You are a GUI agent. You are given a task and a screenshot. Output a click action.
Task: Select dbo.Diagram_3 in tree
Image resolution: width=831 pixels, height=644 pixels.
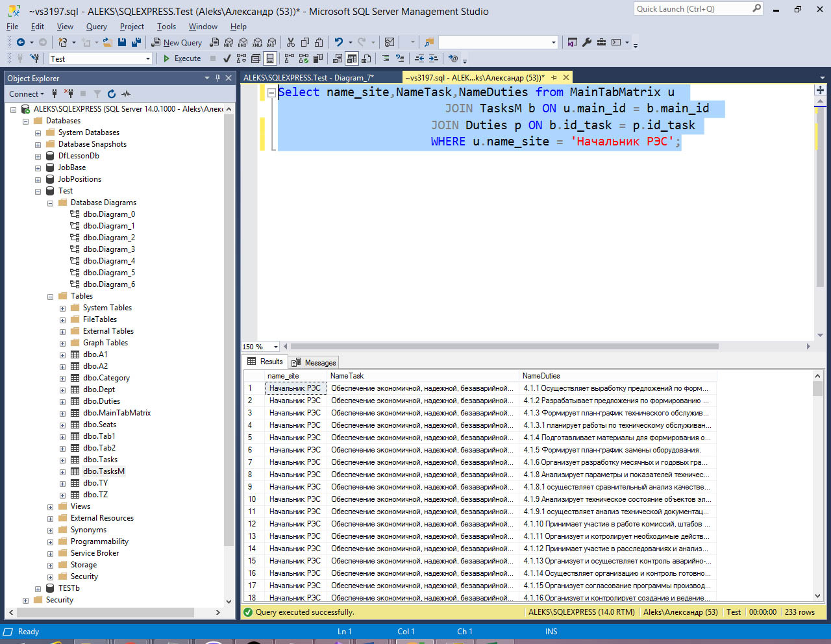(x=108, y=249)
